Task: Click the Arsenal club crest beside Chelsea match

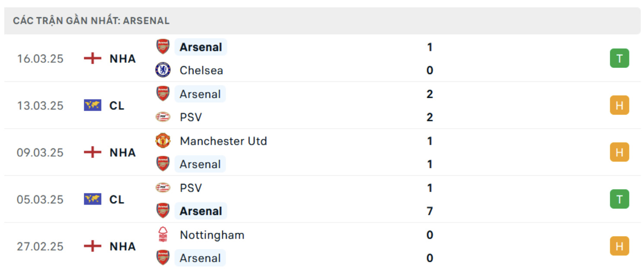Action: pos(163,47)
